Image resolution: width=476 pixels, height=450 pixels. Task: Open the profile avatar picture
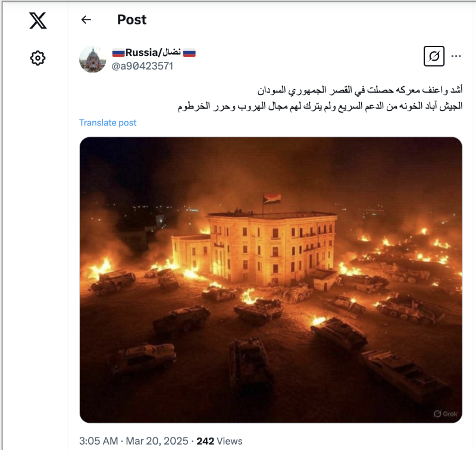93,59
